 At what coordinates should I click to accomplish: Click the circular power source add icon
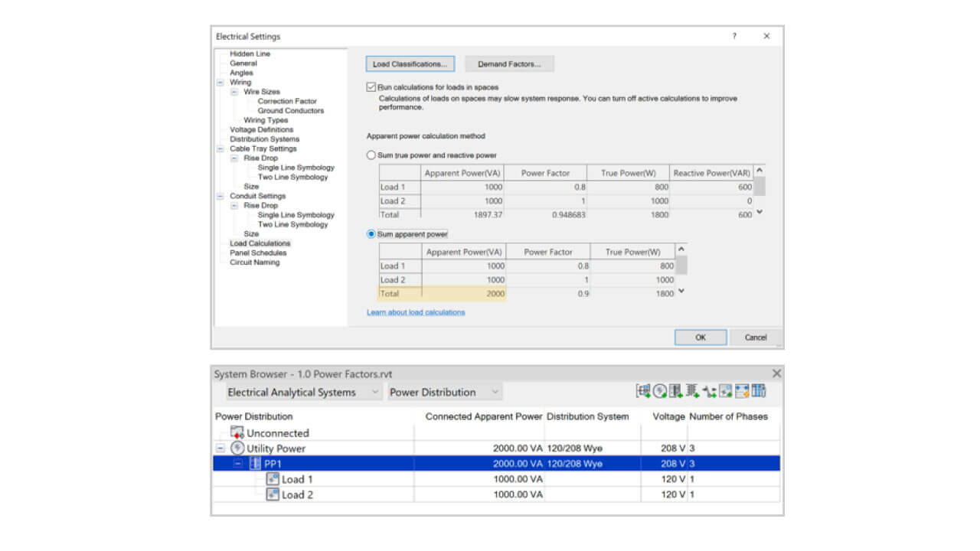coord(660,391)
